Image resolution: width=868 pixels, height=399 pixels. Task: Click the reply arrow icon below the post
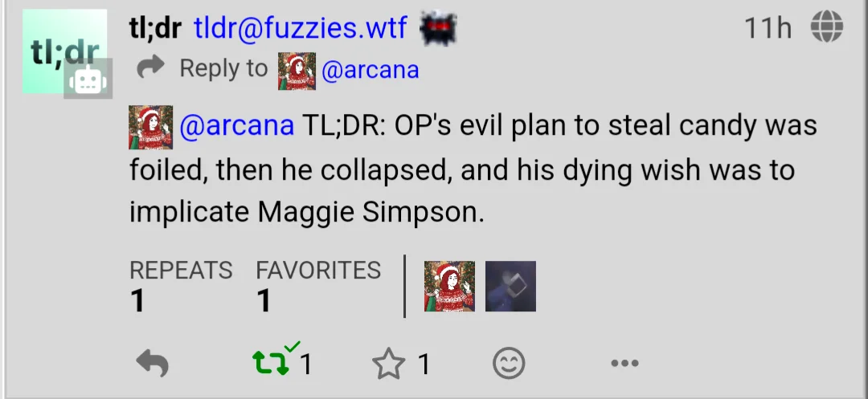(x=152, y=364)
